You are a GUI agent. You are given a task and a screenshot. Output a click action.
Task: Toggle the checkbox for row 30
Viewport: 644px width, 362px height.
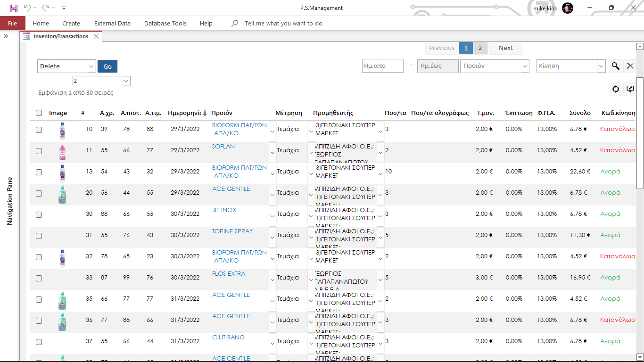click(x=39, y=214)
